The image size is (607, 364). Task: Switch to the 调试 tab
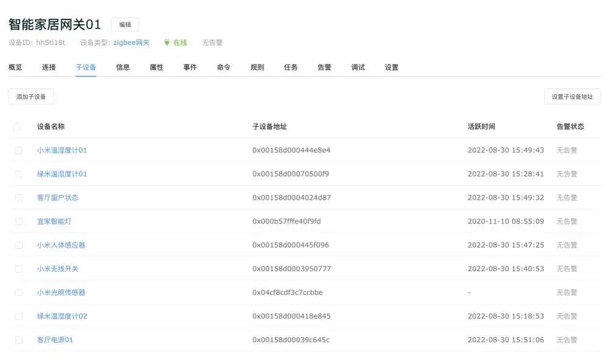358,67
